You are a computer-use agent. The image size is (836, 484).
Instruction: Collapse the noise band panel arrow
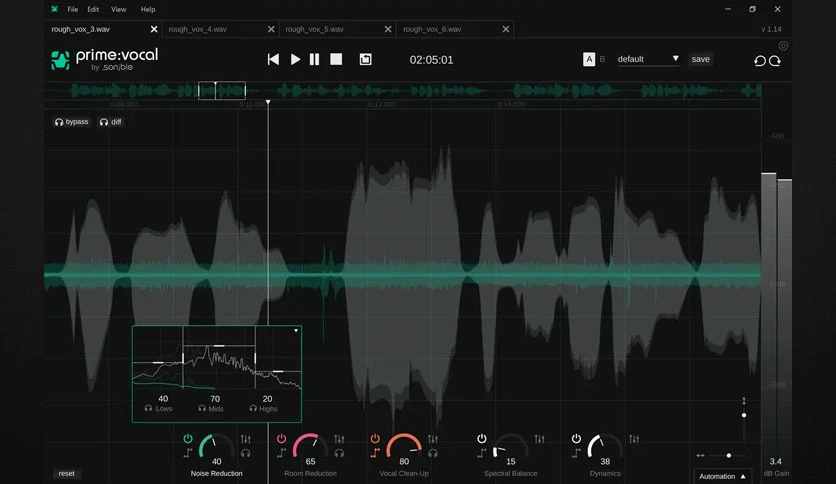(x=296, y=331)
